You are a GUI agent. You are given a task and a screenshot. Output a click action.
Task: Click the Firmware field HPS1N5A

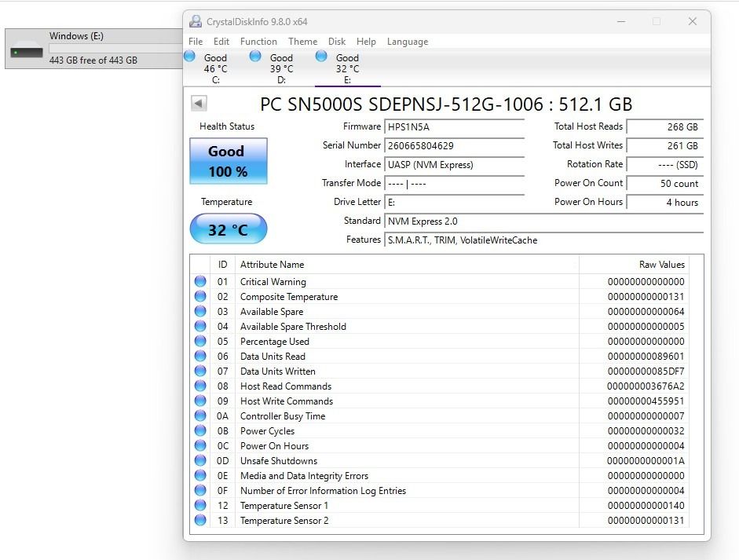455,126
